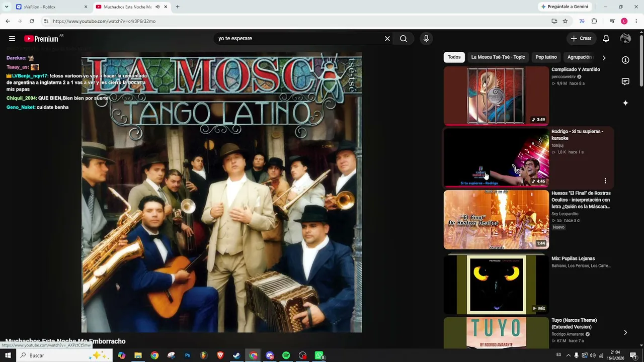This screenshot has height=362, width=644.
Task: Open the Chrome profile L avatar
Action: 624,21
